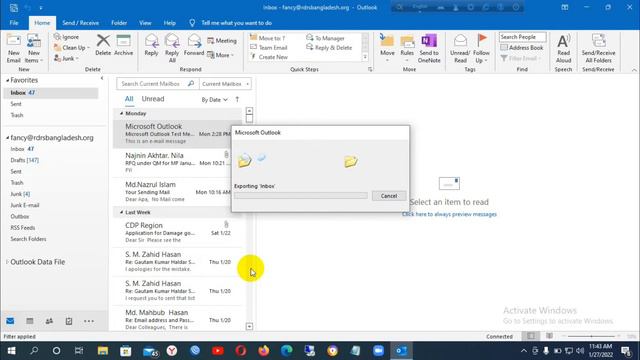This screenshot has height=360, width=640.
Task: Select the Reply & Delete quick step
Action: [329, 47]
